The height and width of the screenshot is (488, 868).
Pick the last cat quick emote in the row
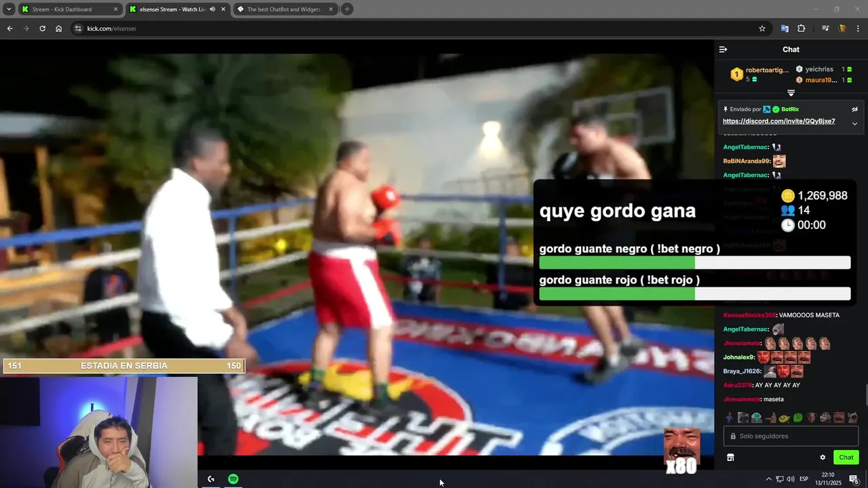coord(852,418)
